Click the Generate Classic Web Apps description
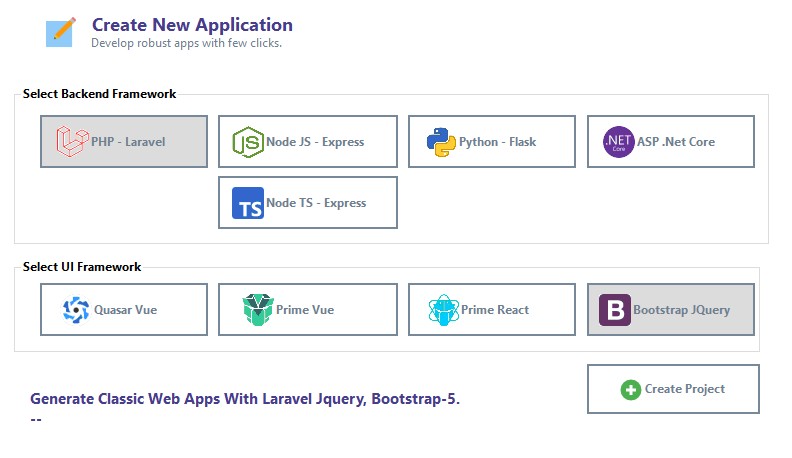Screen dimensions: 792x458 pyautogui.click(x=245, y=399)
